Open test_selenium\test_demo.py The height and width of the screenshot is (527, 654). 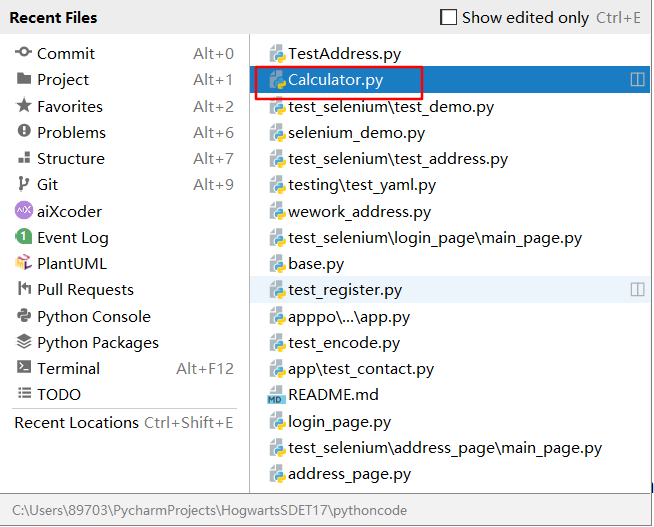pyautogui.click(x=450, y=107)
